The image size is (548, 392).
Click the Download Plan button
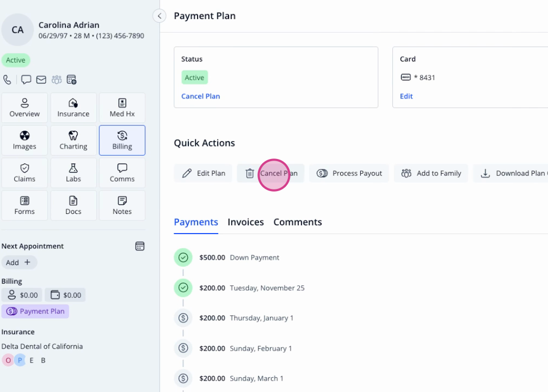[x=510, y=173]
